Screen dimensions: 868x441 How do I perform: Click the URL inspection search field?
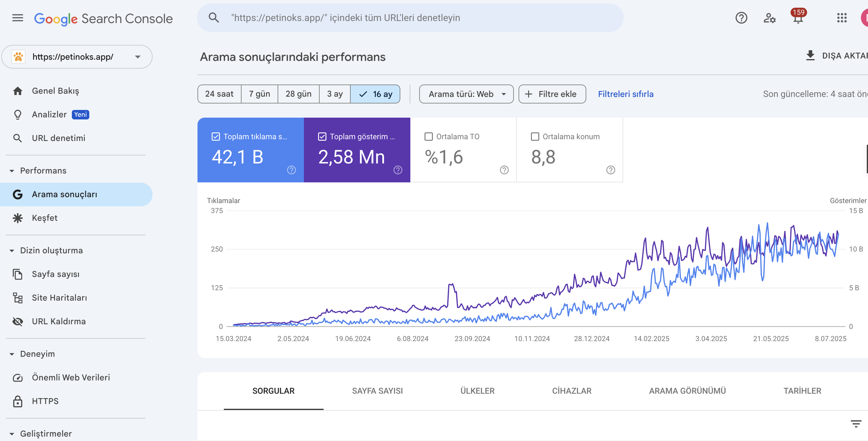pyautogui.click(x=410, y=18)
